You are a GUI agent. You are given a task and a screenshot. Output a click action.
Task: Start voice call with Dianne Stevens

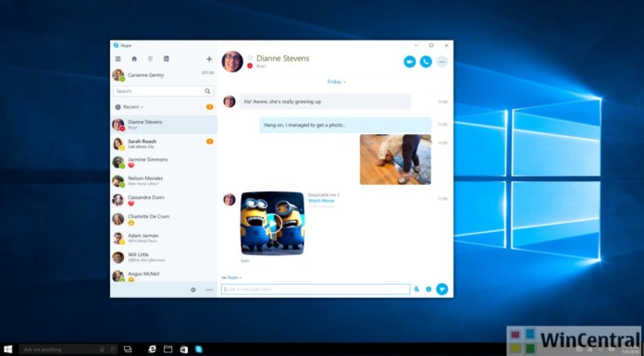[x=426, y=62]
